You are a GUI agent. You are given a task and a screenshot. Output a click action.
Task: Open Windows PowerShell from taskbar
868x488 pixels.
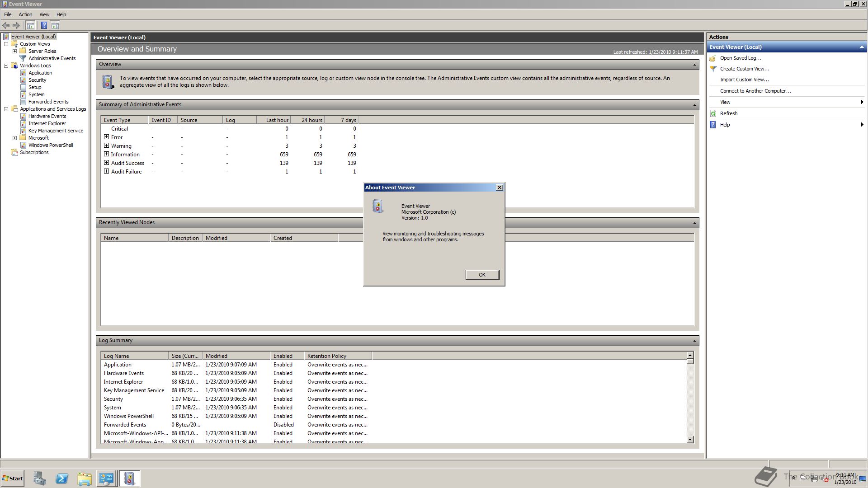click(62, 479)
